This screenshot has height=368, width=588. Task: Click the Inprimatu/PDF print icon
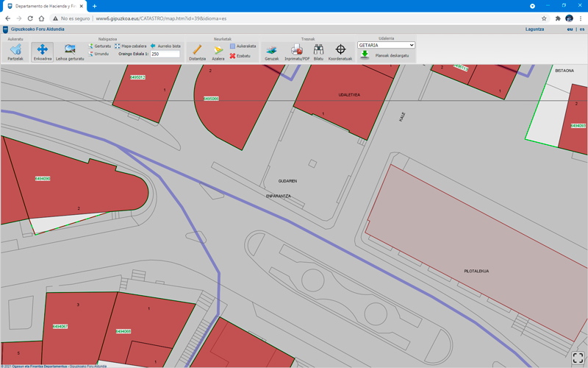point(297,51)
